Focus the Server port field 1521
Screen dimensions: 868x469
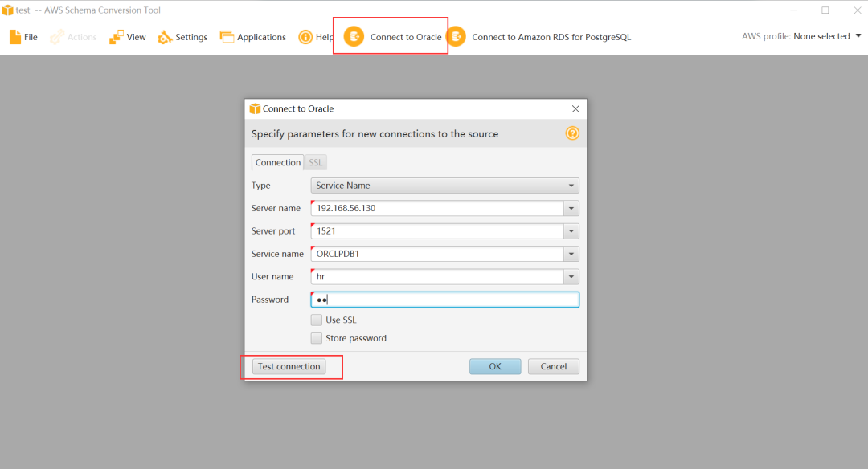coord(437,231)
